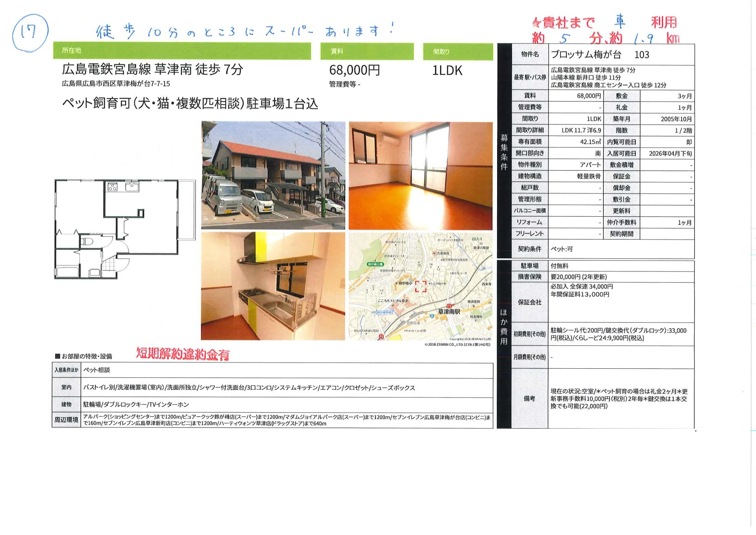Click the interior living room photo
The image size is (756, 535).
420,176
